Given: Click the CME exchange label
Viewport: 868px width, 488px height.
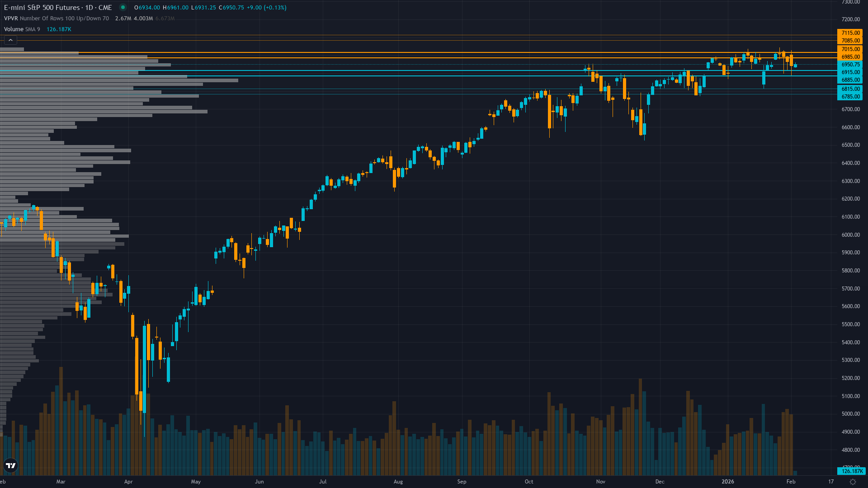Looking at the screenshot, I should tap(105, 7).
